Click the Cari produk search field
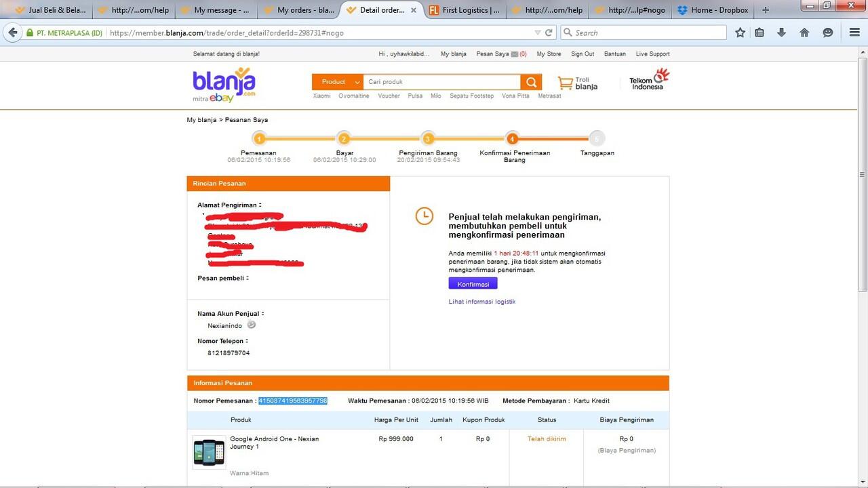This screenshot has height=488, width=868. coord(441,82)
